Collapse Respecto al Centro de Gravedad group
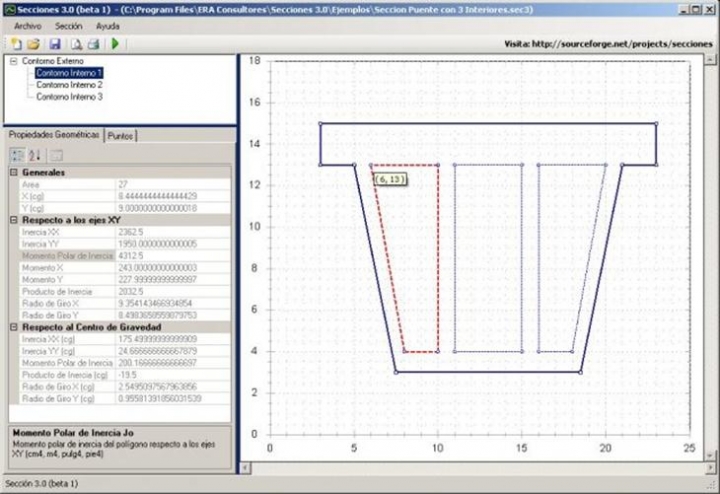This screenshot has height=494, width=720. (x=14, y=327)
